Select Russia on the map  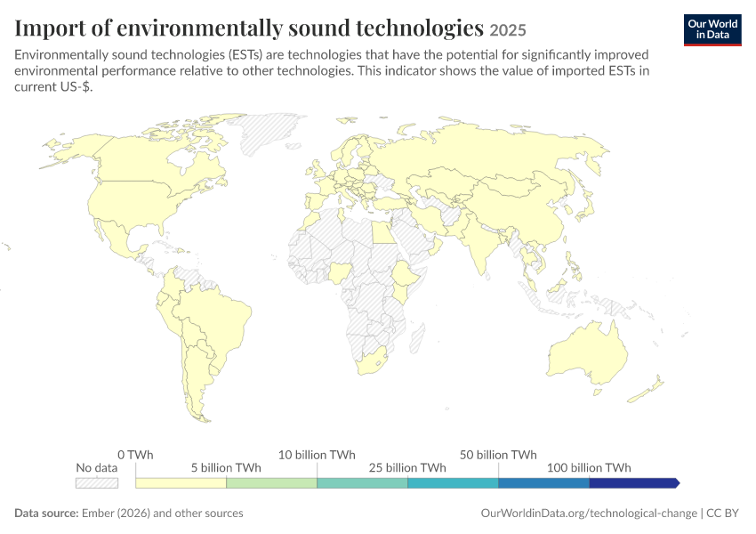482,150
